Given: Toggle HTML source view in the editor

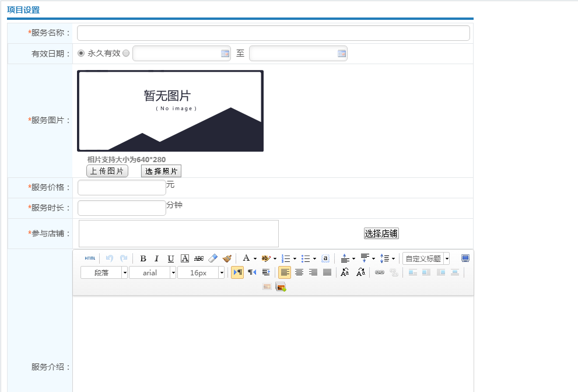Looking at the screenshot, I should click(89, 258).
